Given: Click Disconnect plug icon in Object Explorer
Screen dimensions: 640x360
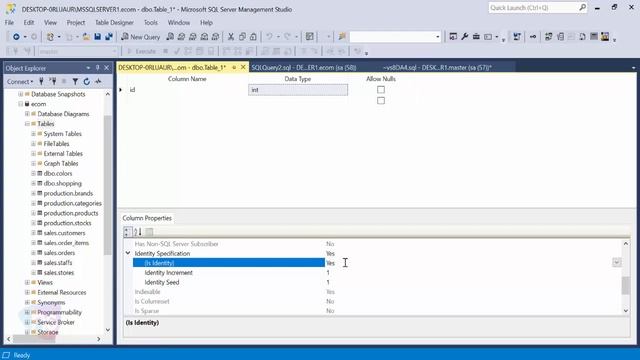Looking at the screenshot, I should click(53, 82).
